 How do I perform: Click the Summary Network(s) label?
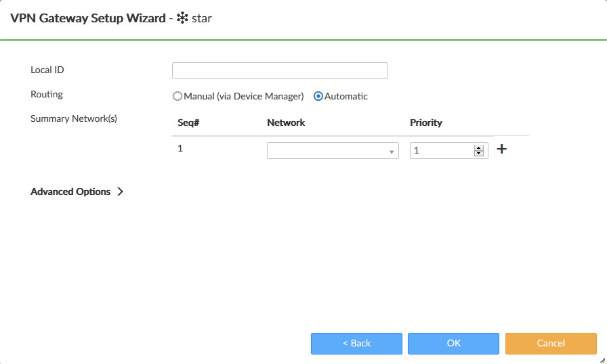pyautogui.click(x=74, y=118)
